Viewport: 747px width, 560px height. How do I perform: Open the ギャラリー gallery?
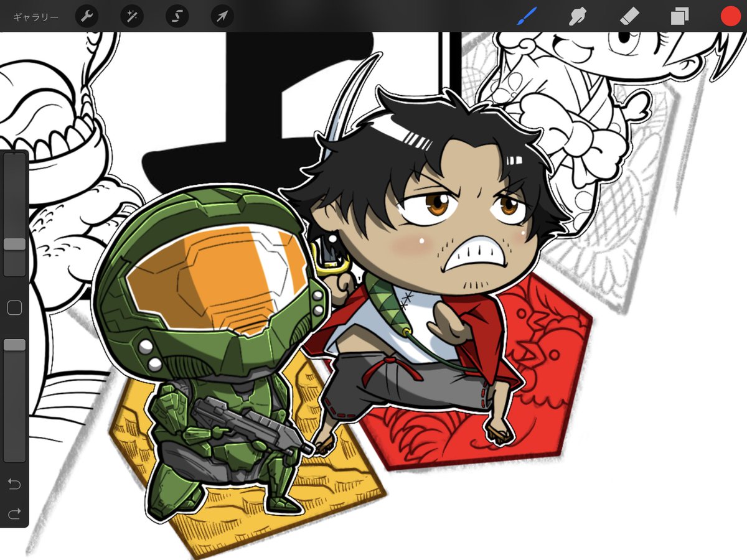pyautogui.click(x=35, y=17)
